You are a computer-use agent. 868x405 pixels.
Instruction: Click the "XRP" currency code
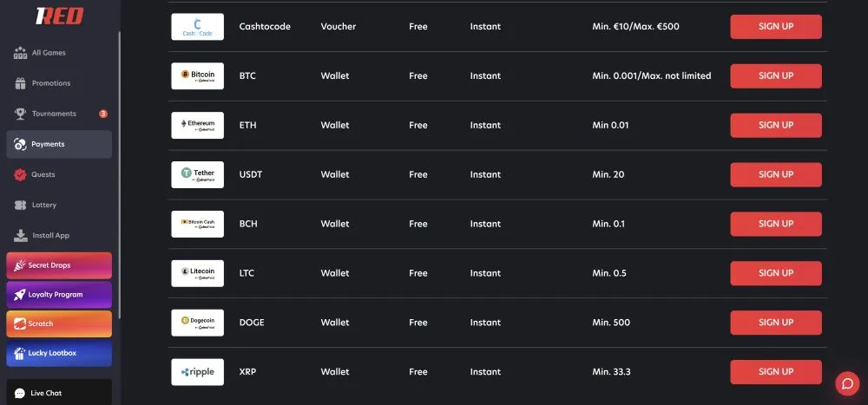(247, 372)
